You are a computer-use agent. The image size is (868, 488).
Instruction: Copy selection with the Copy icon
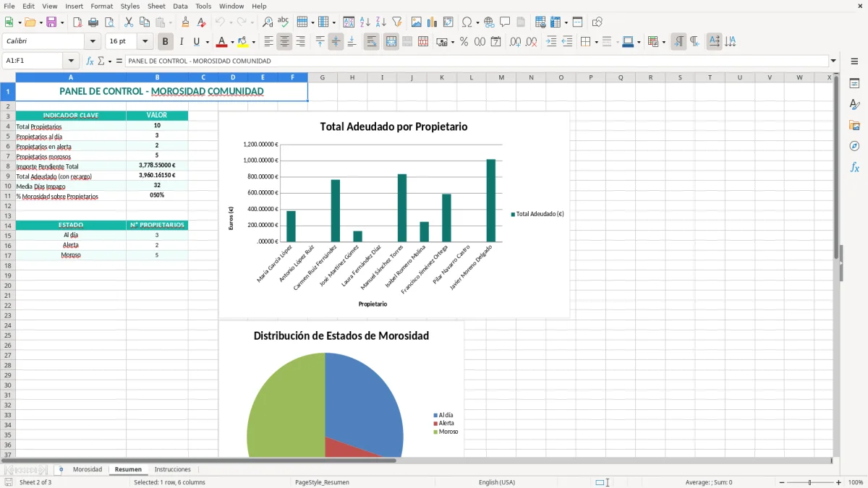[145, 22]
